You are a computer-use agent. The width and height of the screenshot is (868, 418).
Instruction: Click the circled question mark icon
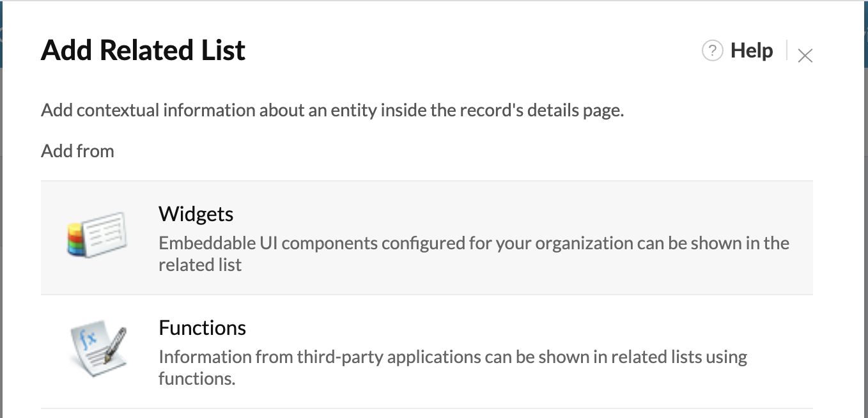[x=712, y=50]
